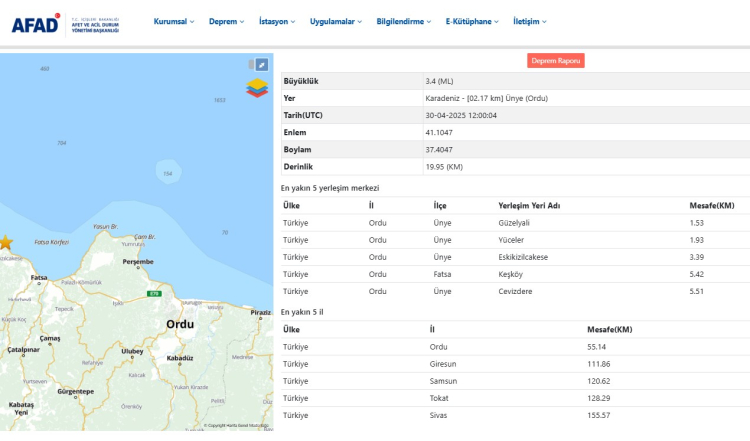
Task: Click the Ordu city label on map
Action: (180, 324)
